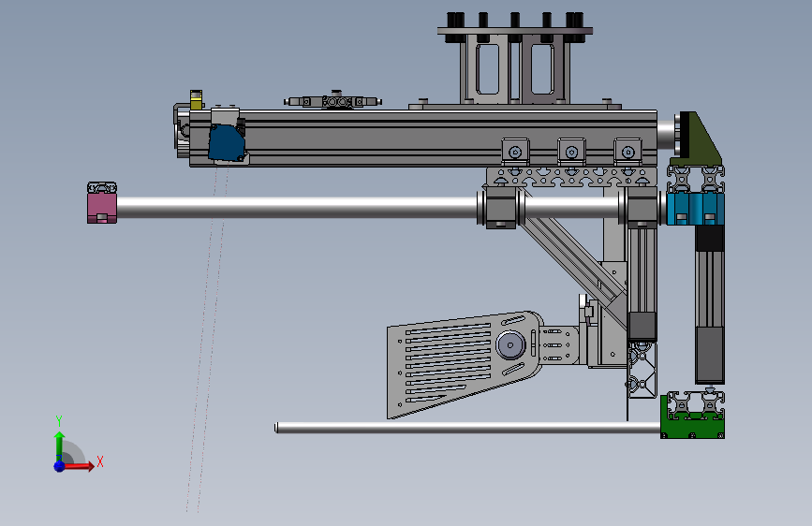Select the dark vertical cylinder on right column
Screen dimensions: 812x526
(709, 355)
